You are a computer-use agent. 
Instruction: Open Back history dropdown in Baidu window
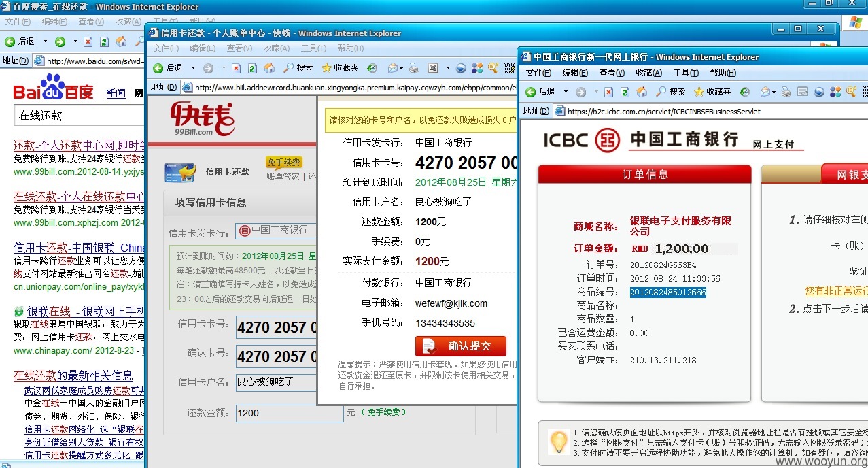44,41
